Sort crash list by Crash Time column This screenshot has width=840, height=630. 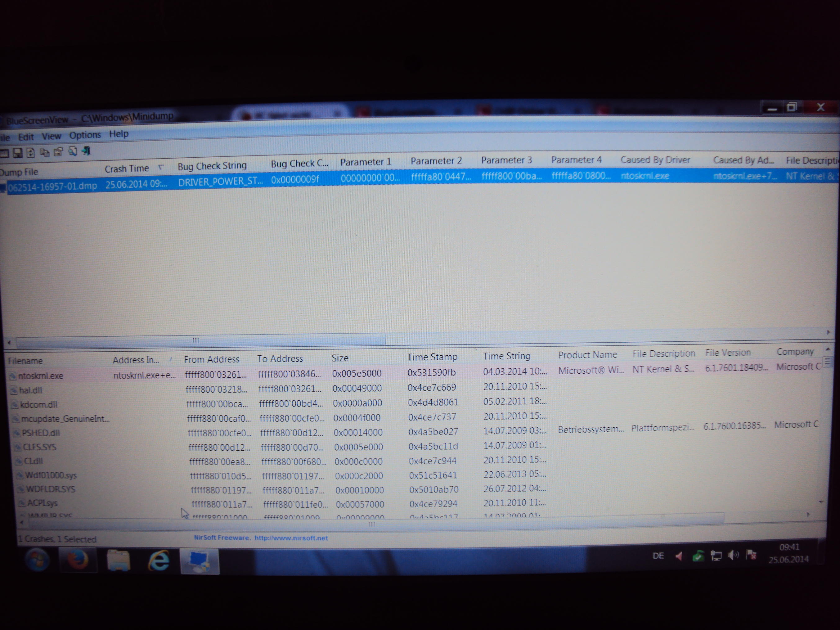[x=127, y=169]
